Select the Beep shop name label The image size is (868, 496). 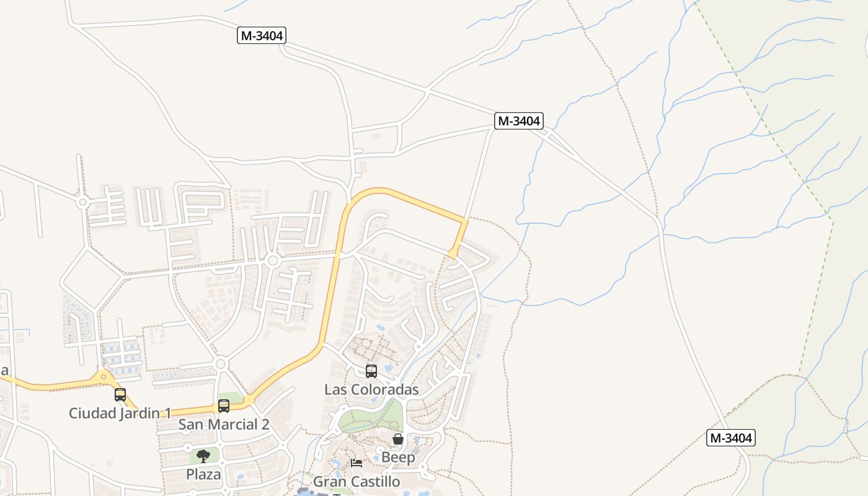coord(398,458)
